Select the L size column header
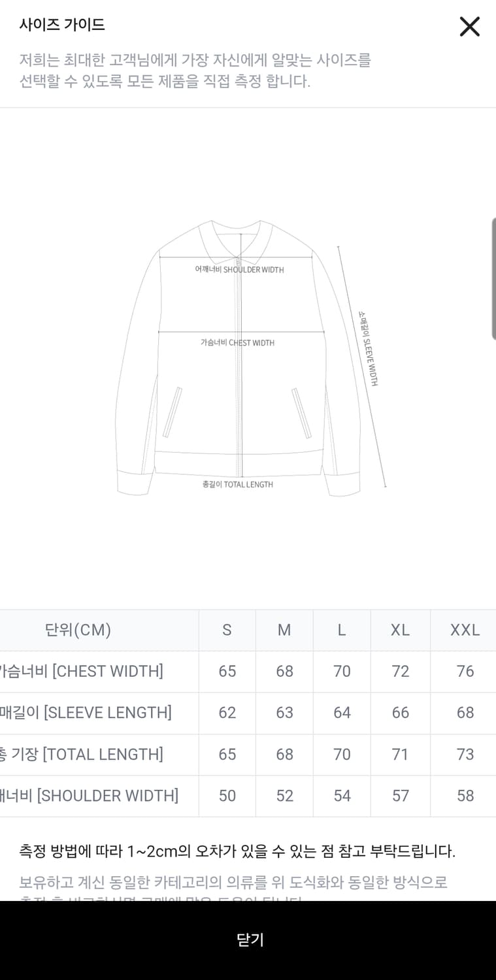Viewport: 496px width, 980px height. [342, 630]
